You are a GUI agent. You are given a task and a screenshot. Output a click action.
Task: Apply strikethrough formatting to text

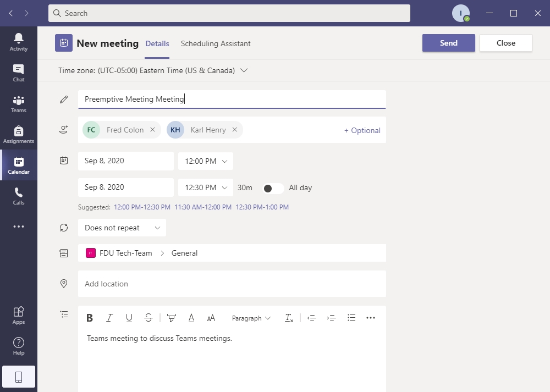pyautogui.click(x=148, y=318)
